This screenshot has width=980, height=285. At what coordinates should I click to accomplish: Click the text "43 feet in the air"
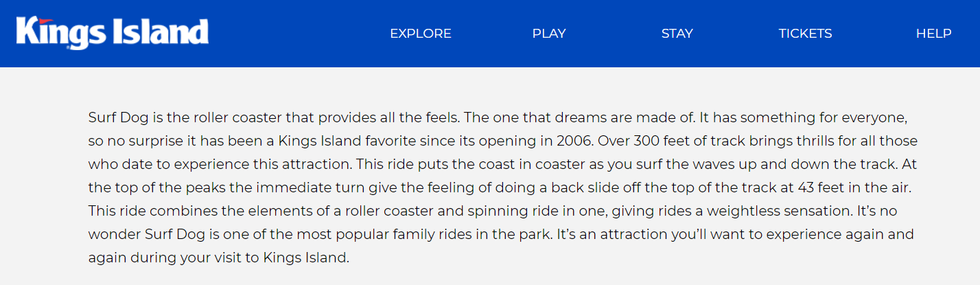point(854,188)
